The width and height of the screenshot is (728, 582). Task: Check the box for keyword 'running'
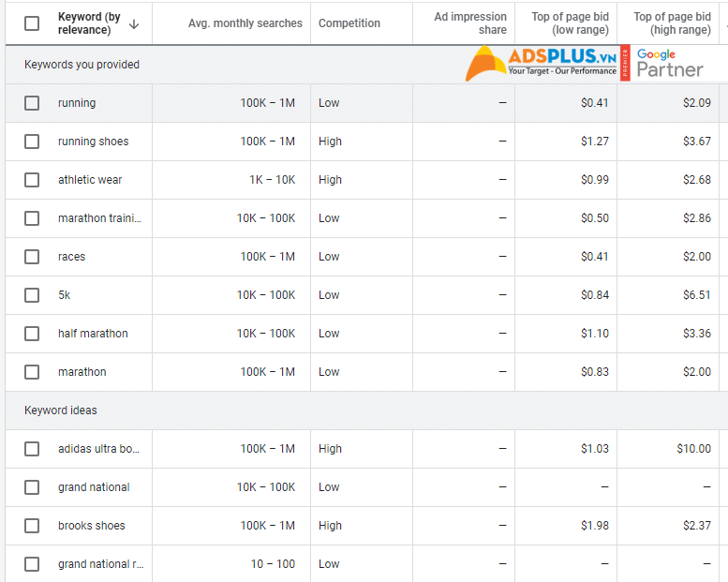[x=32, y=103]
